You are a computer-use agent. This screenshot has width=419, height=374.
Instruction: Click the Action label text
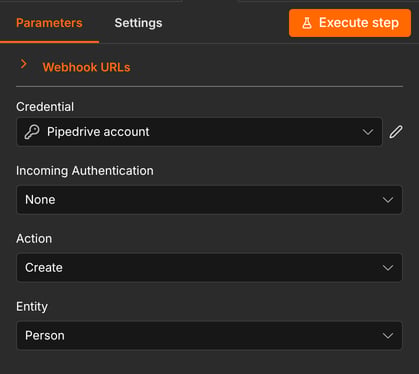(34, 239)
